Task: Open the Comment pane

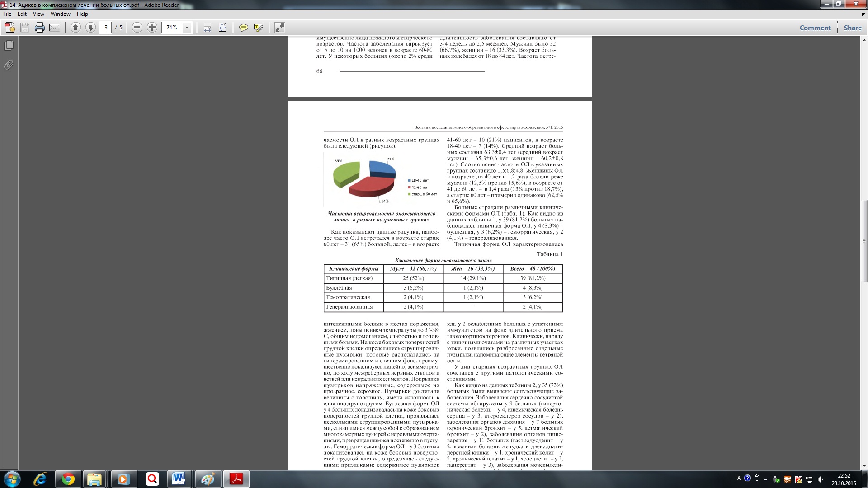Action: tap(815, 28)
